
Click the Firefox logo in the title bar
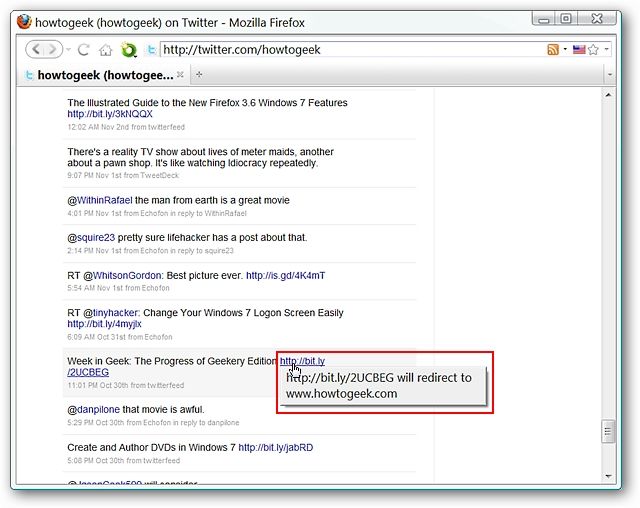24,22
